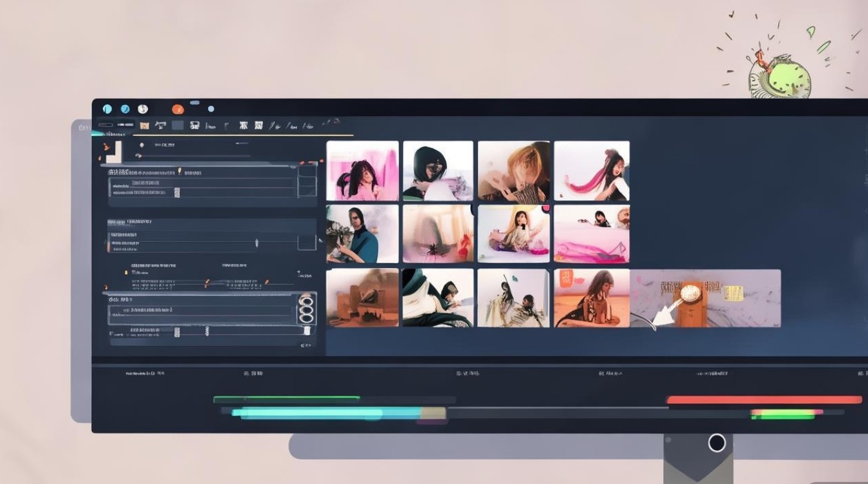Select the blonde girl sitting on floor thumbnail

click(513, 234)
